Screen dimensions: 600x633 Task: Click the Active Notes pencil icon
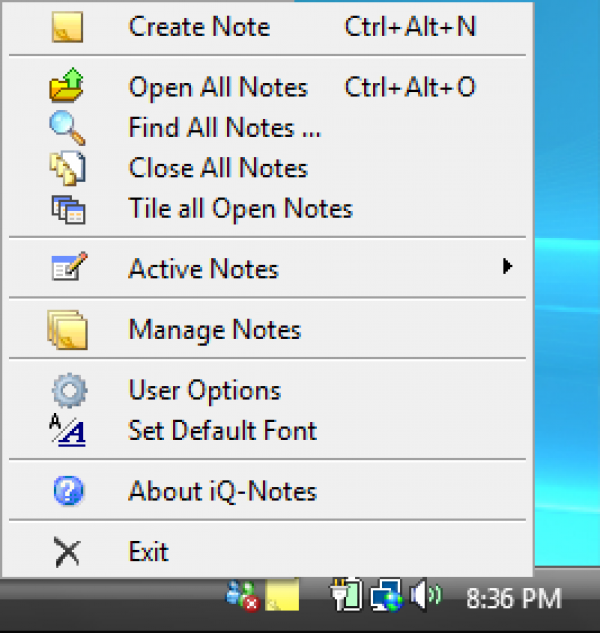pyautogui.click(x=69, y=269)
